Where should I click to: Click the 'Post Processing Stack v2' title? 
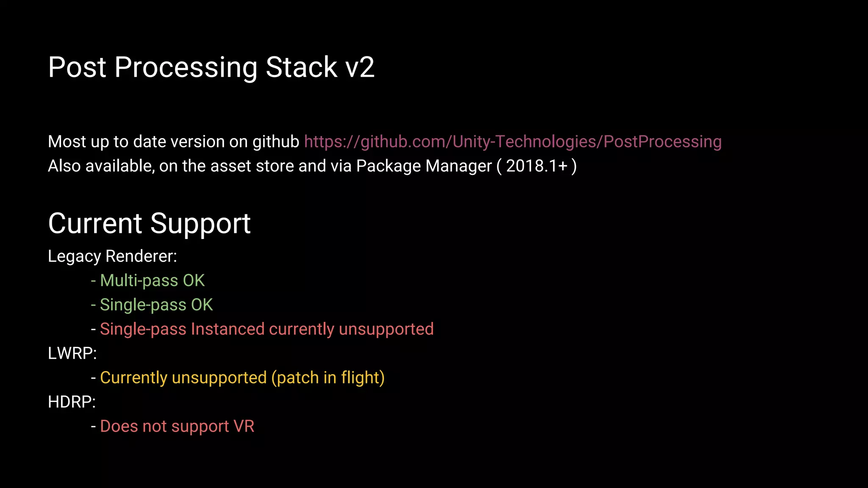point(211,67)
